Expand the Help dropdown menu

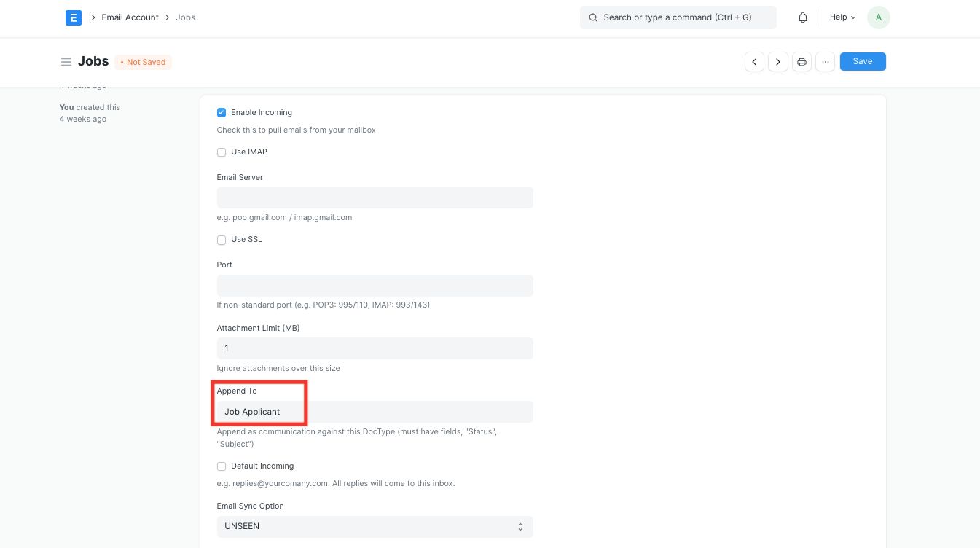coord(842,17)
